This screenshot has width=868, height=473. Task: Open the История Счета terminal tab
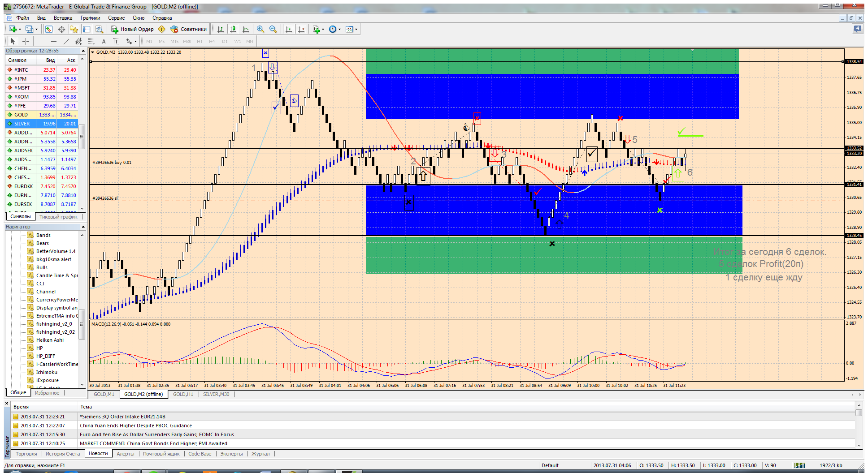click(x=63, y=454)
